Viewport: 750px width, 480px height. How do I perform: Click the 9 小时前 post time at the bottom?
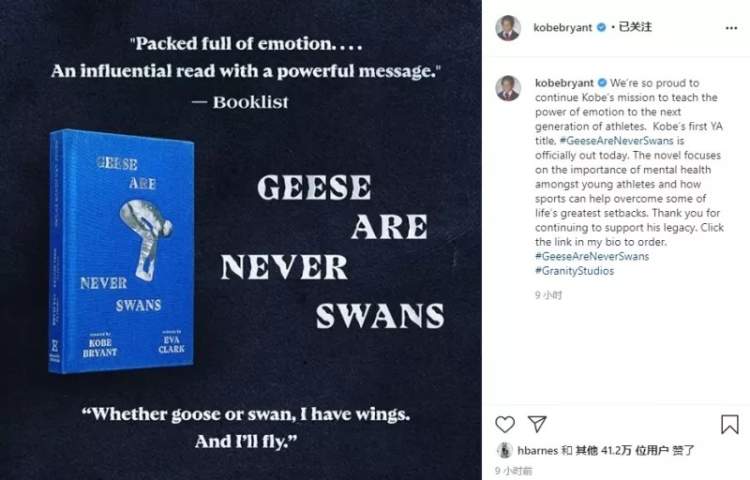point(514,471)
